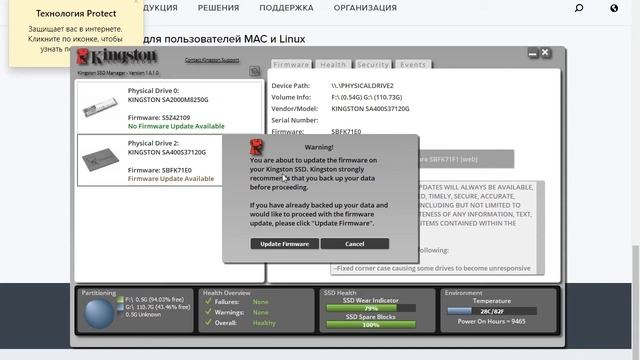Image resolution: width=640 pixels, height=360 pixels.
Task: Click the Overall checkmark icon
Action: pyautogui.click(x=208, y=322)
